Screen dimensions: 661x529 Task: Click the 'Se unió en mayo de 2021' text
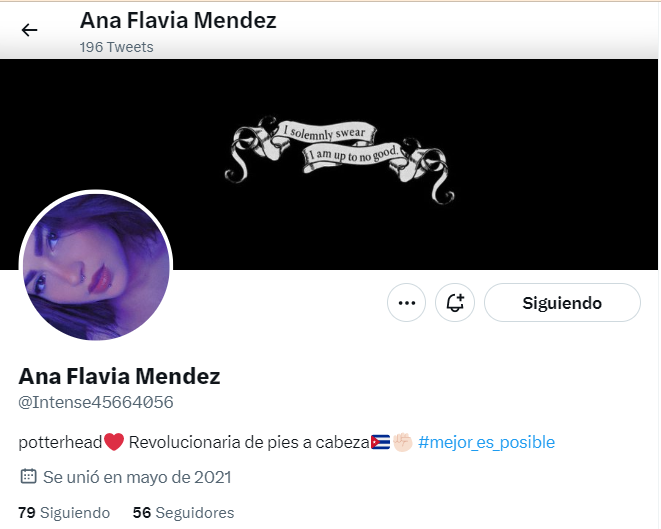(x=137, y=477)
